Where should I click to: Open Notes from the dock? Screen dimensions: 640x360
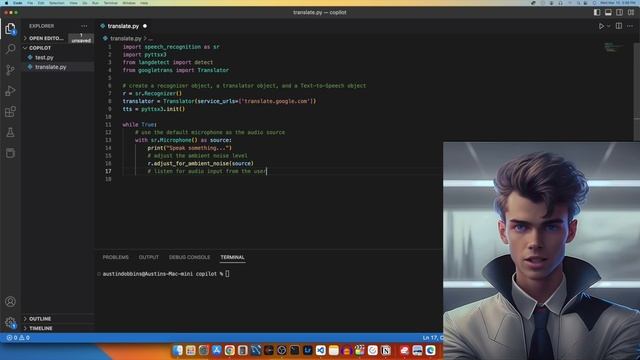(x=333, y=350)
